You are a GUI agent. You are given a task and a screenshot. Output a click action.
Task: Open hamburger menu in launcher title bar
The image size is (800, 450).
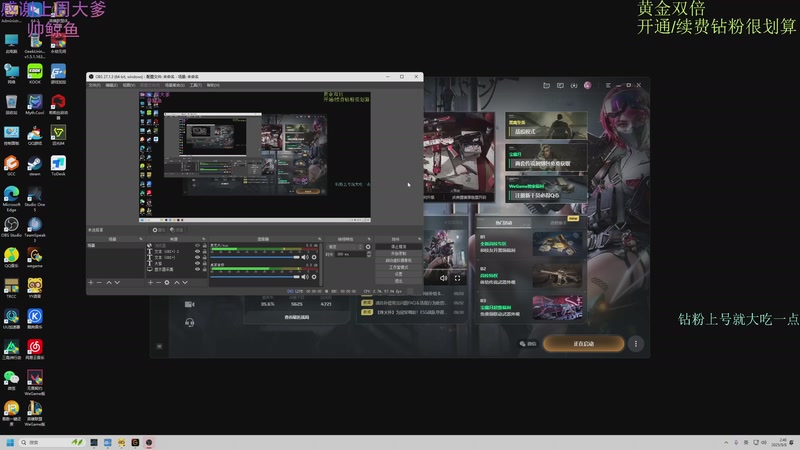pyautogui.click(x=608, y=85)
